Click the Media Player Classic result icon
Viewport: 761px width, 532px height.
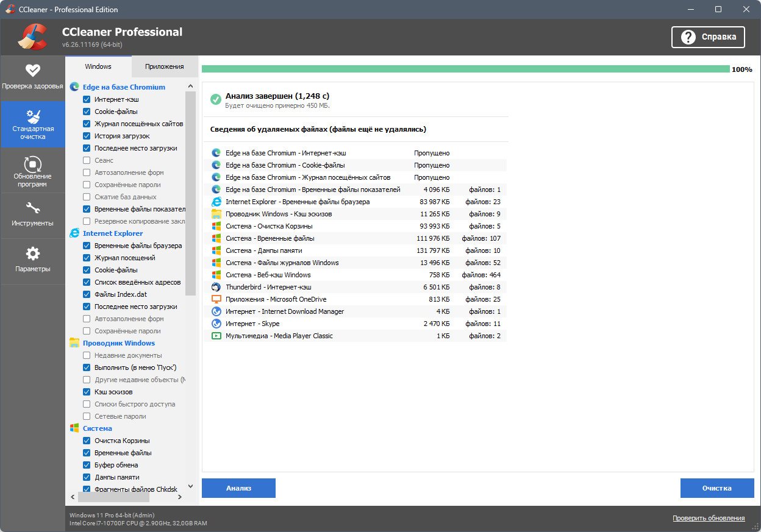[216, 336]
